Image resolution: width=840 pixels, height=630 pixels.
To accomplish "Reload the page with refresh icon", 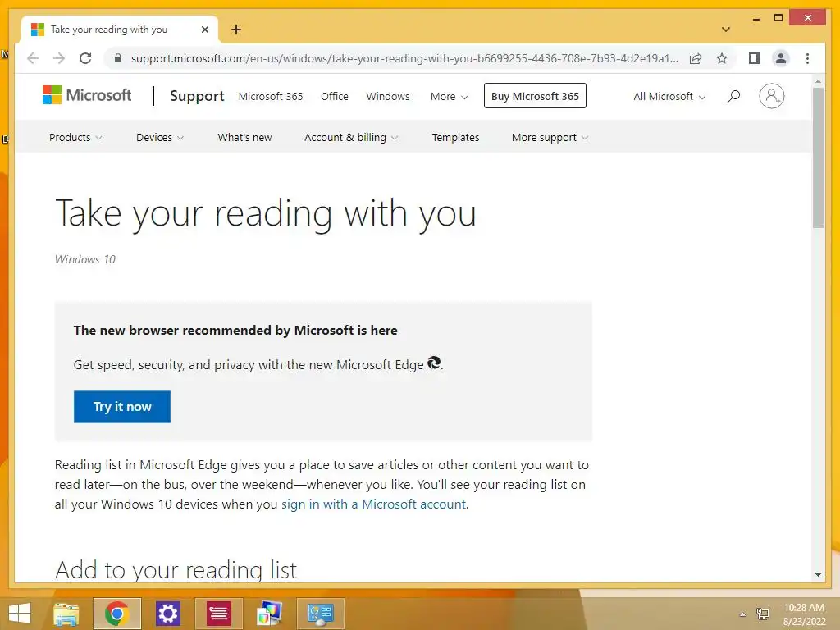I will pos(85,58).
